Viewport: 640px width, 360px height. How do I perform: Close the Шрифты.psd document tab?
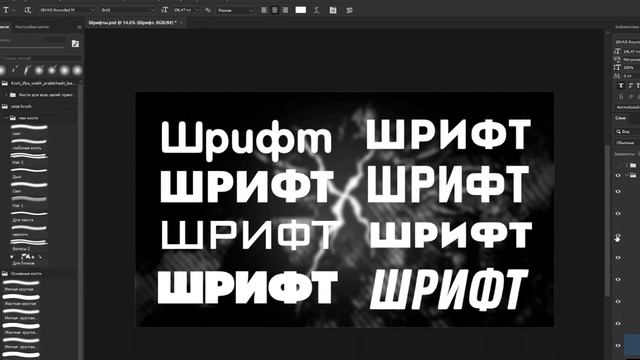coord(181,22)
